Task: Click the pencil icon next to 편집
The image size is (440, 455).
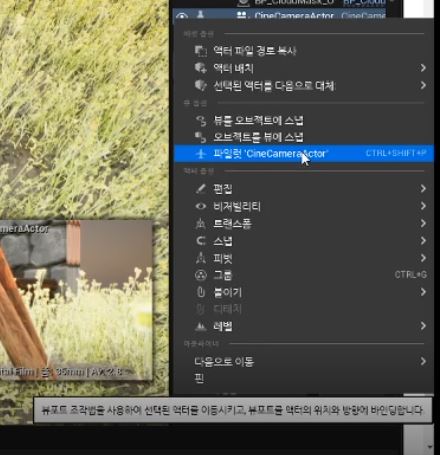Action: tap(201, 189)
